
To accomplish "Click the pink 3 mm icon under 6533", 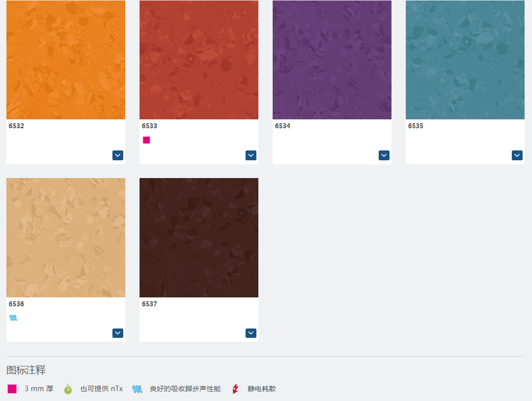I will (146, 140).
